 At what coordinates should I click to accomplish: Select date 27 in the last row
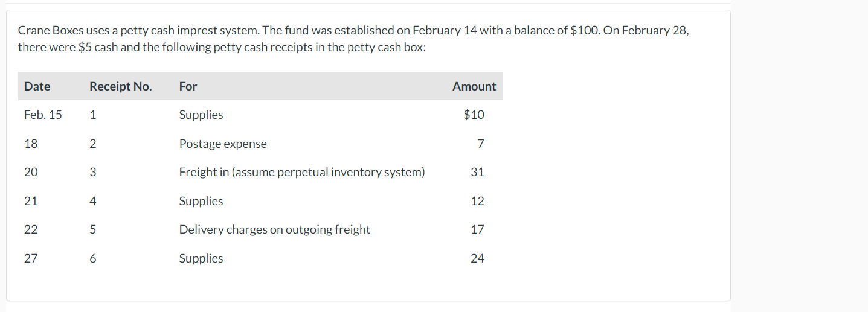tap(31, 258)
